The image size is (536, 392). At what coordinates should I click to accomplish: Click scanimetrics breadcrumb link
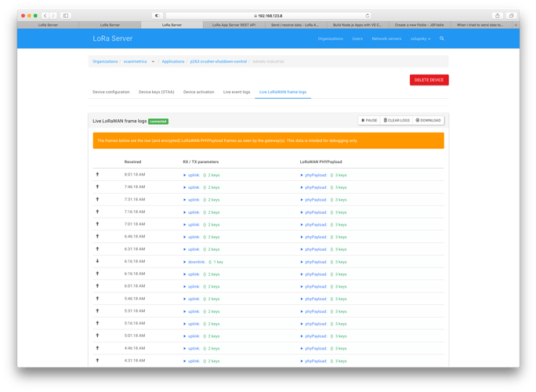click(x=135, y=62)
